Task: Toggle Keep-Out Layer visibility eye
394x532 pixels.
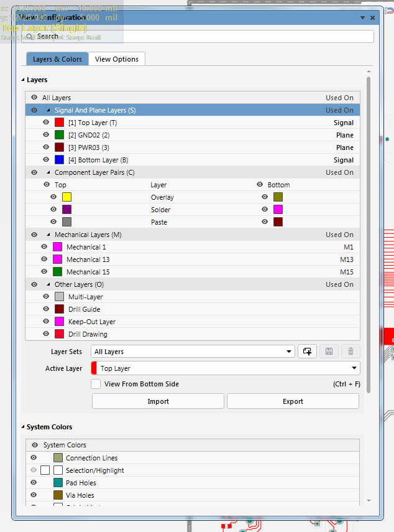Action: coord(46,321)
